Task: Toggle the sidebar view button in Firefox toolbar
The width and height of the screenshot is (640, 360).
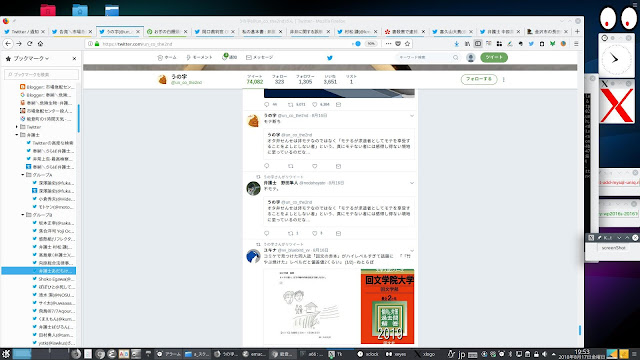Action: pyautogui.click(x=478, y=44)
